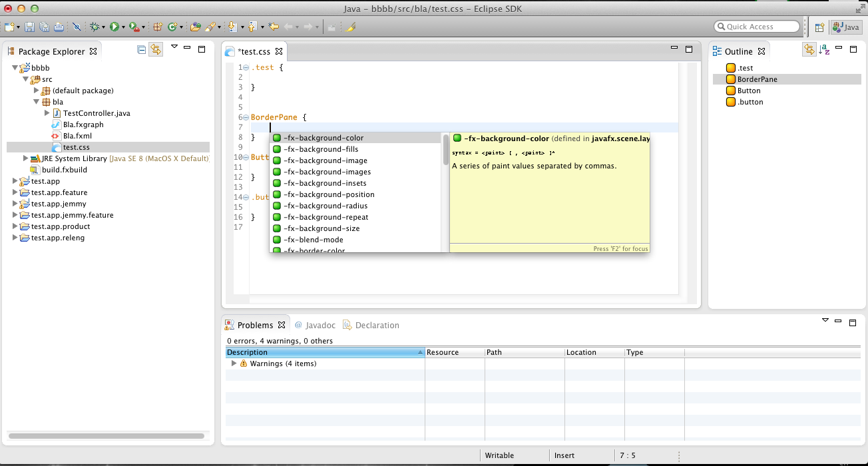Screen dimensions: 868x466
Task: Open the Package Explorer view menu triangle
Action: (174, 47)
